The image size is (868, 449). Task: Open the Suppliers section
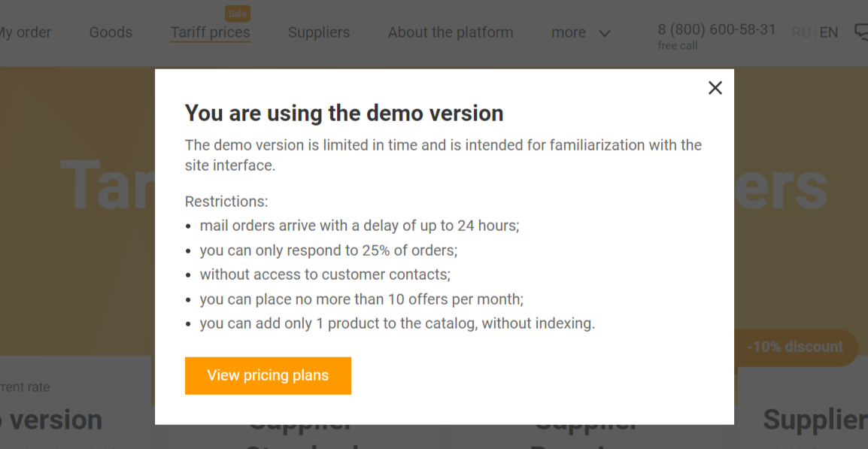pyautogui.click(x=319, y=32)
